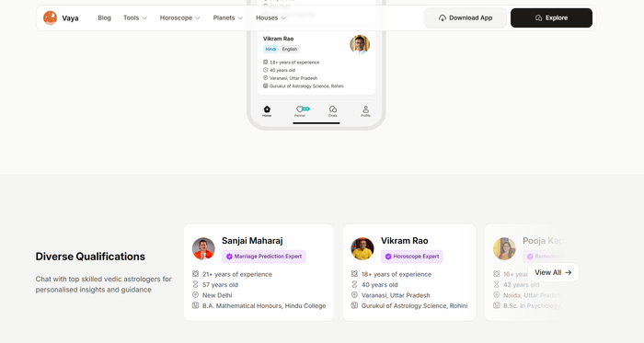Screen dimensions: 644x343
Task: Click View All astrologers button
Action: [553, 272]
